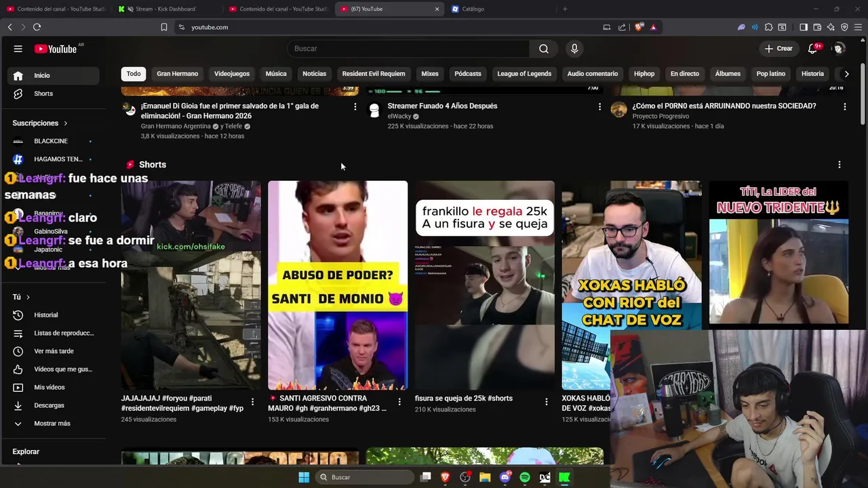Viewport: 868px width, 488px height.
Task: Open options for JAJAJAJAJ short
Action: pos(252,402)
